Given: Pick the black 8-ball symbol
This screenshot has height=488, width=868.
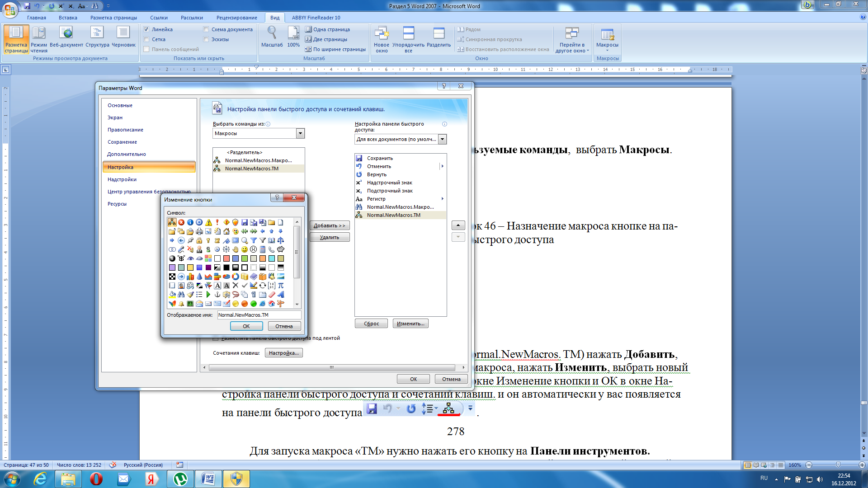Looking at the screenshot, I should tap(172, 258).
